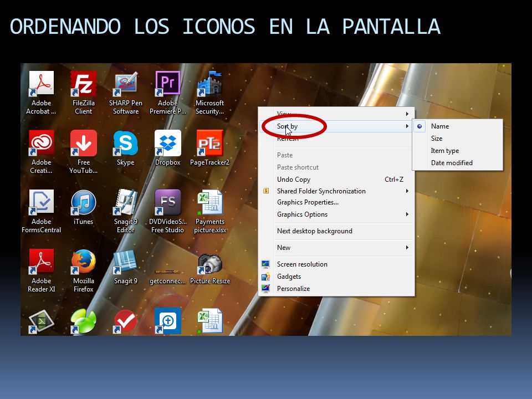This screenshot has height=399, width=532.
Task: Click the greyed-out Paste entry
Action: point(336,155)
